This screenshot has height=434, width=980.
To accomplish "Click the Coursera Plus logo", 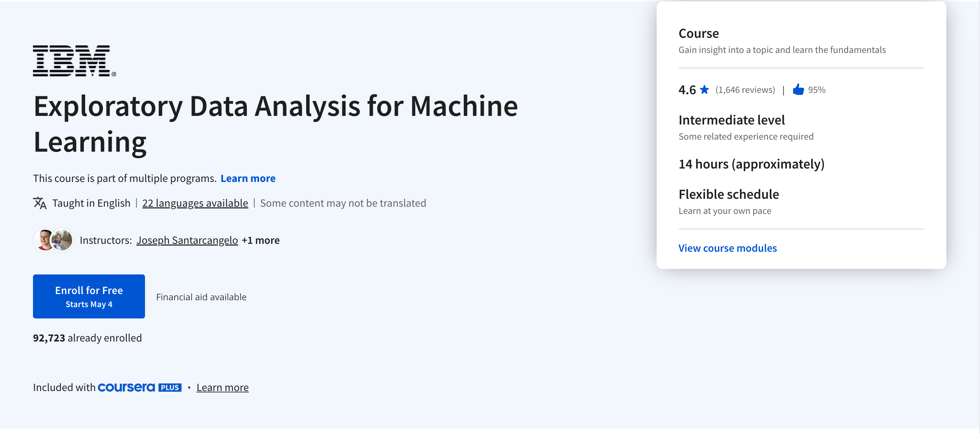I will [140, 388].
